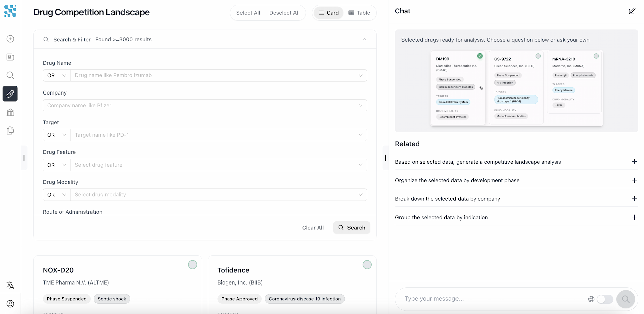Open the language translate icon
The height and width of the screenshot is (314, 644).
(x=10, y=285)
